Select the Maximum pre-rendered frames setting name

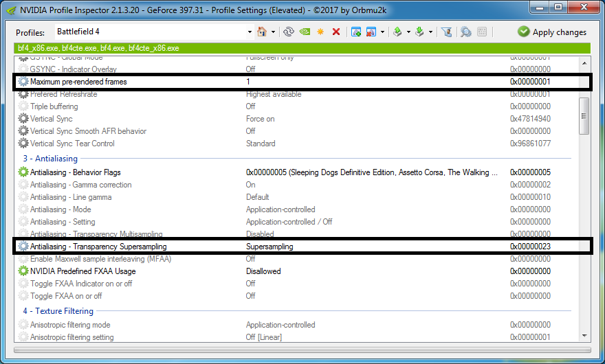78,82
